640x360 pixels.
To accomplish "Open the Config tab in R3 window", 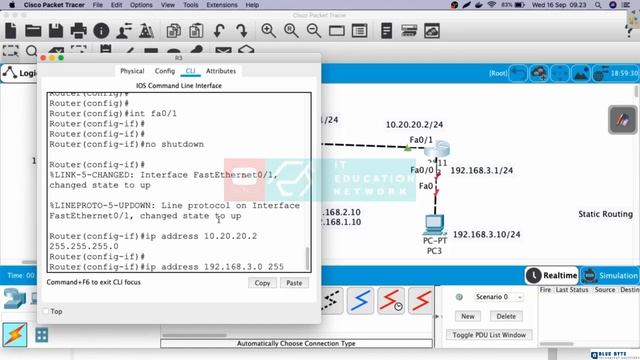I will tap(164, 71).
